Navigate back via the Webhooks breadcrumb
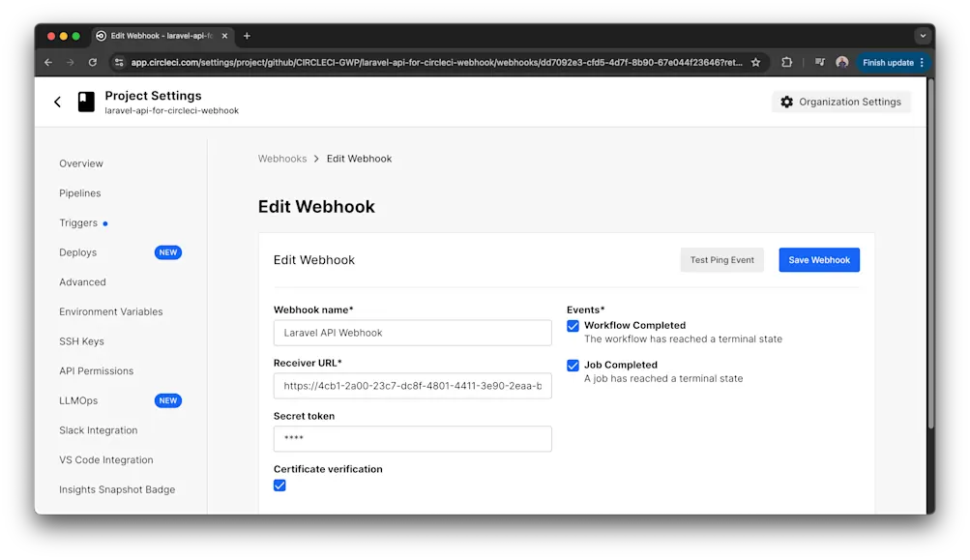The height and width of the screenshot is (560, 970). [282, 158]
